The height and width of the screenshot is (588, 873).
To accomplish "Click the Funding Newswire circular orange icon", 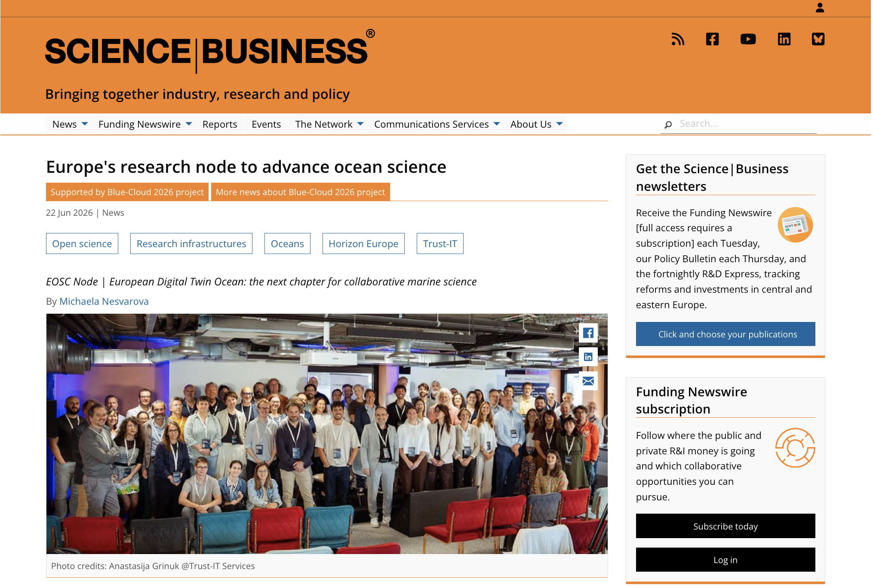I will coord(795,447).
